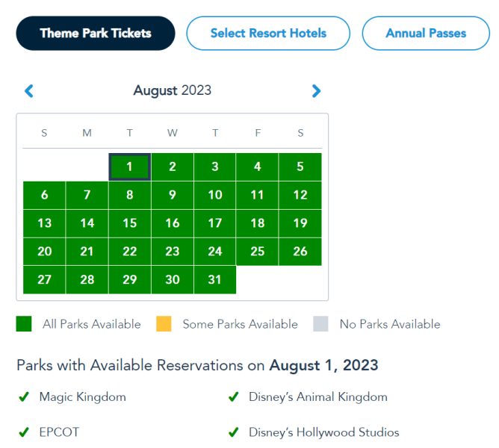Click the Disney's Hollywood Studios park name
The width and height of the screenshot is (499, 448).
click(x=324, y=432)
